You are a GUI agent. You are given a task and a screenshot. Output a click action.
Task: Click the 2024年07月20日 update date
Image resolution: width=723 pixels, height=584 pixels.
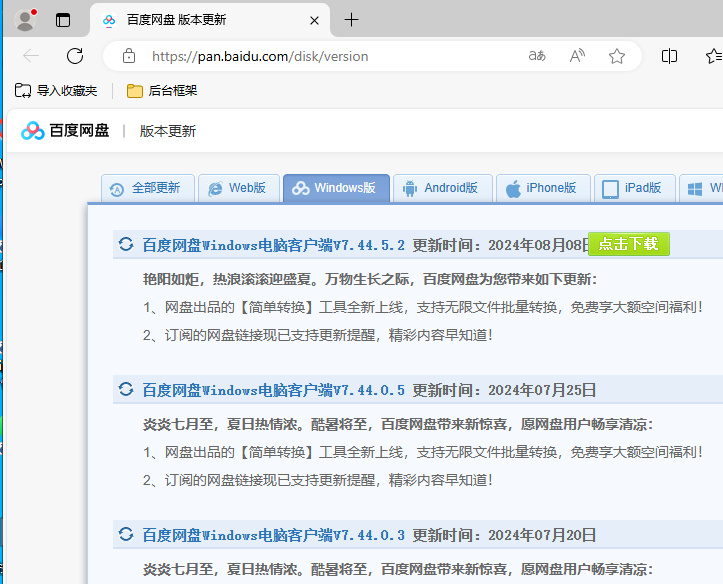click(x=542, y=535)
